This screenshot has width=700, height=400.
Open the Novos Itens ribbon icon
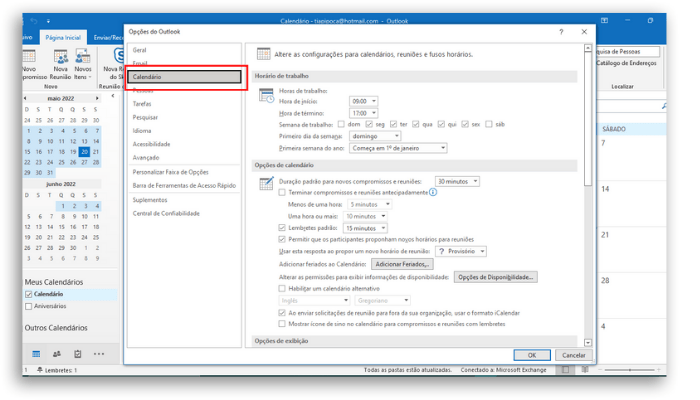click(x=83, y=57)
